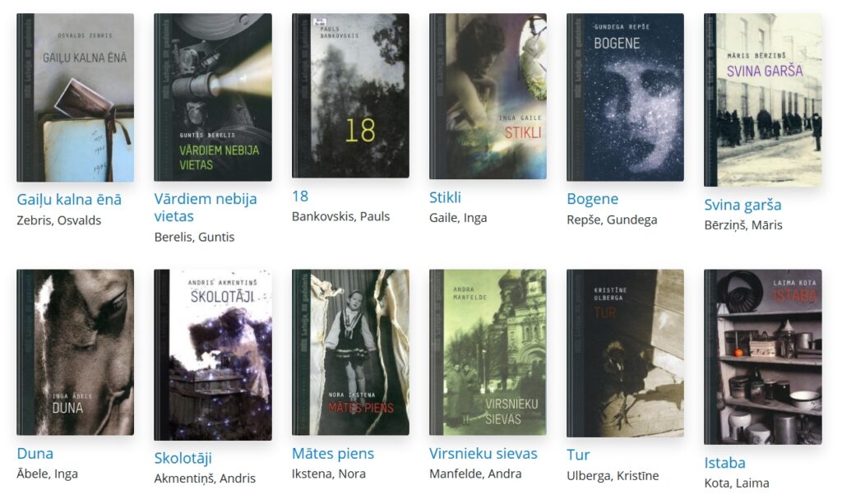The width and height of the screenshot is (842, 504).
Task: Click the Mātes piens cover image
Action: click(350, 352)
